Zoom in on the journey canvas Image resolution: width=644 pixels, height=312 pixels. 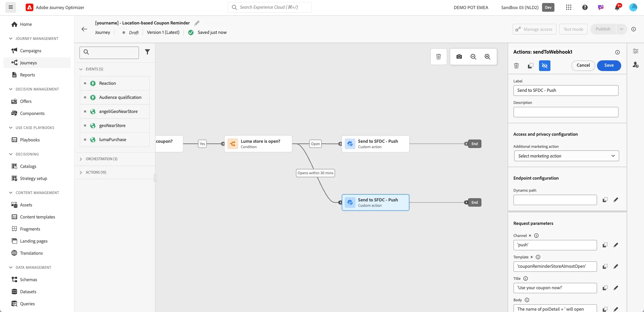point(487,57)
